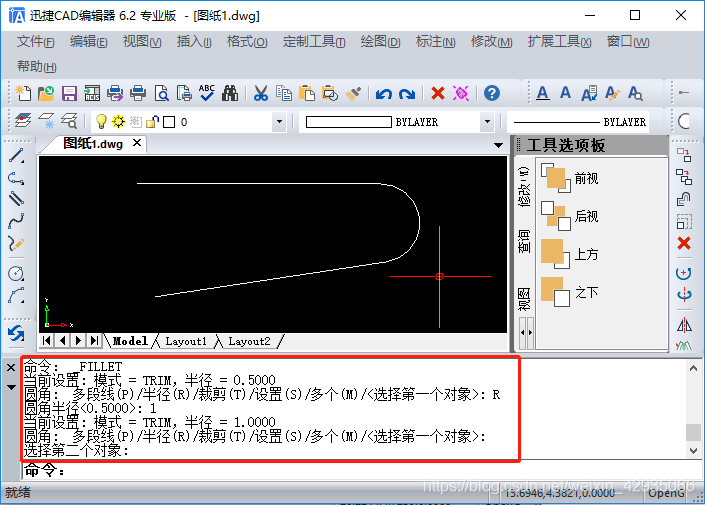The height and width of the screenshot is (505, 705).
Task: Open the 标注(N) menu
Action: tap(436, 42)
